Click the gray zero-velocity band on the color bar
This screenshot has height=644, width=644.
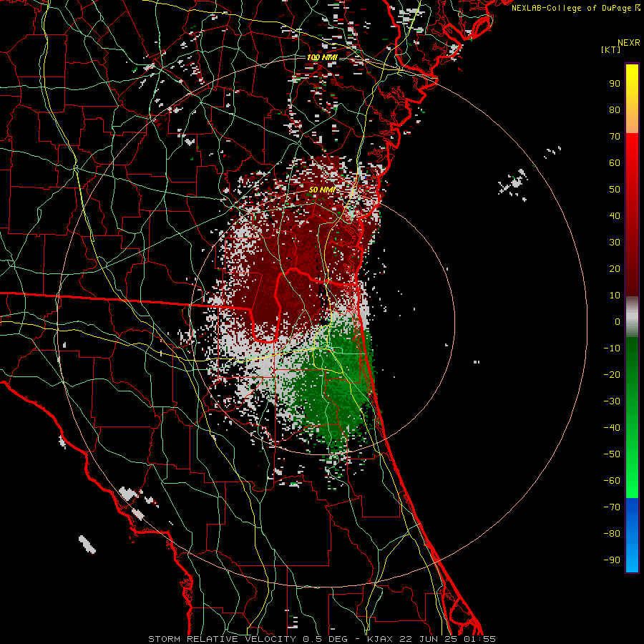(632, 317)
